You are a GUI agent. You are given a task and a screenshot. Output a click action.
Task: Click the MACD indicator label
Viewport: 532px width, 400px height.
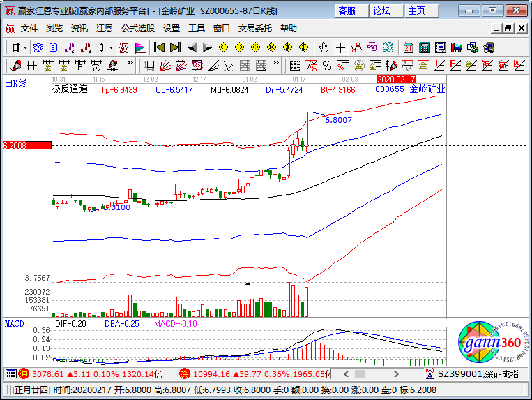point(14,324)
